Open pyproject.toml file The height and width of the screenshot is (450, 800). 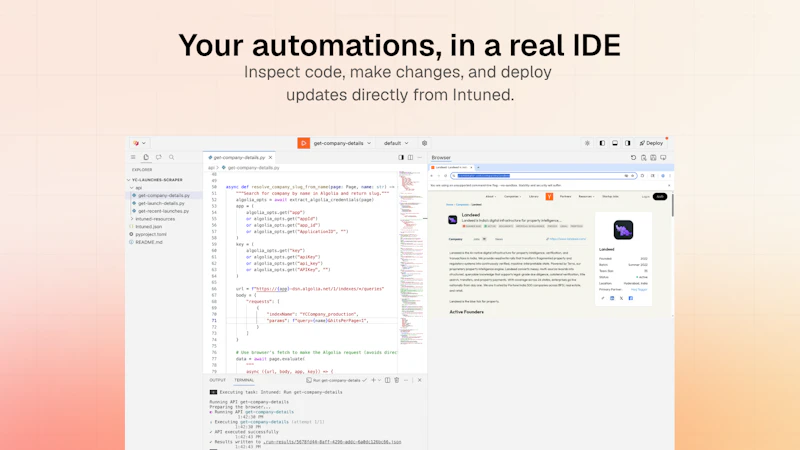pos(151,234)
